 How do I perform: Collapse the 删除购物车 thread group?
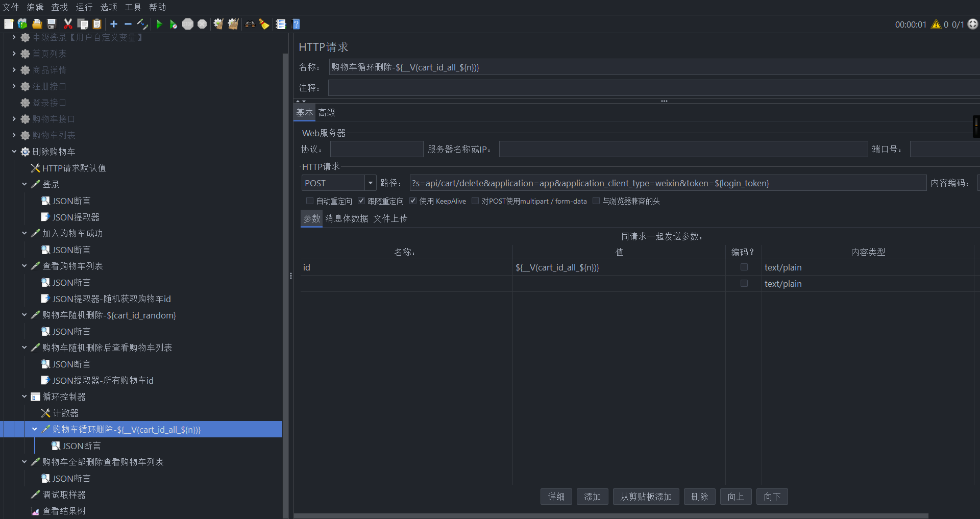tap(14, 152)
